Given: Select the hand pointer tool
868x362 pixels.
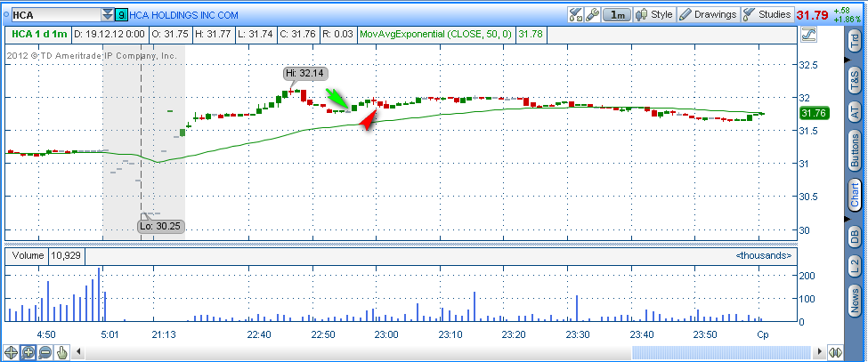Looking at the screenshot, I should pyautogui.click(x=62, y=351).
